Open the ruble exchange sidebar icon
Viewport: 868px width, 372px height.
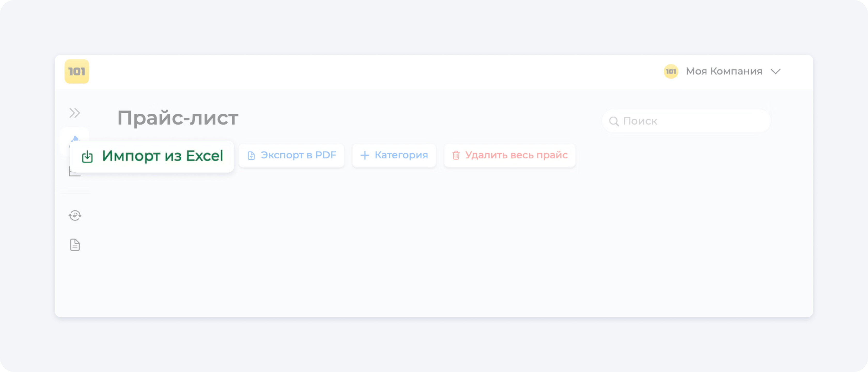click(x=75, y=215)
